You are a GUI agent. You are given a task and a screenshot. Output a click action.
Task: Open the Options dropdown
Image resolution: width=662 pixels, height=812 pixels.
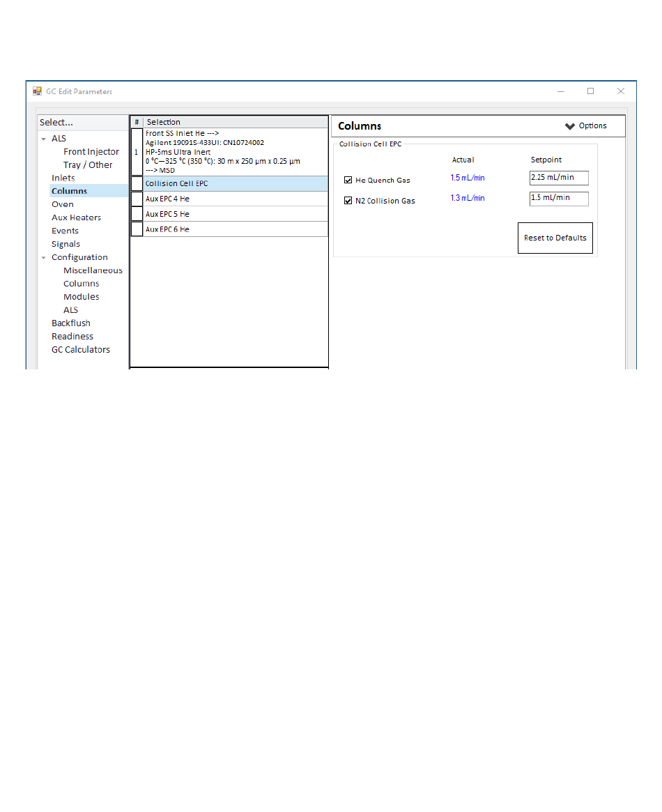(x=586, y=126)
